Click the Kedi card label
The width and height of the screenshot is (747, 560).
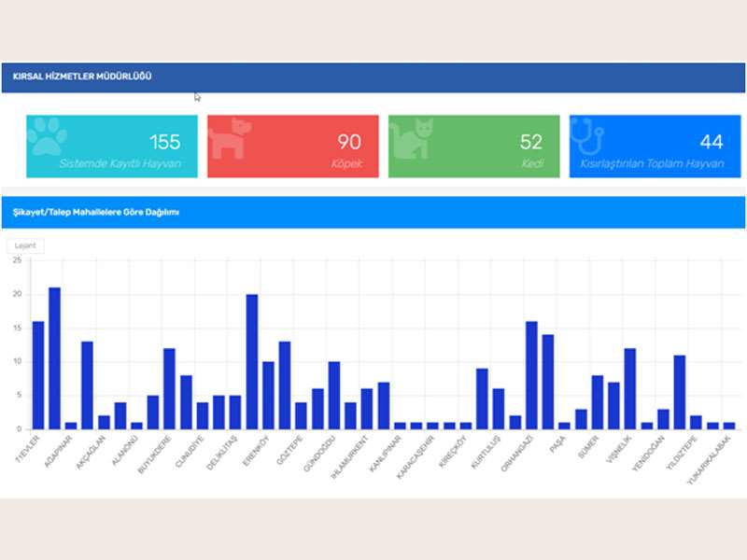532,164
